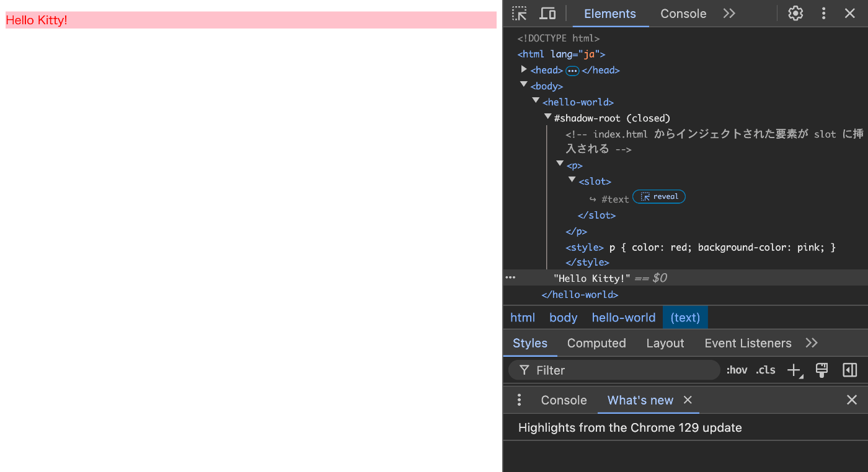Click the reveal badge next to #text
Screen dimensions: 868x472
tap(659, 196)
